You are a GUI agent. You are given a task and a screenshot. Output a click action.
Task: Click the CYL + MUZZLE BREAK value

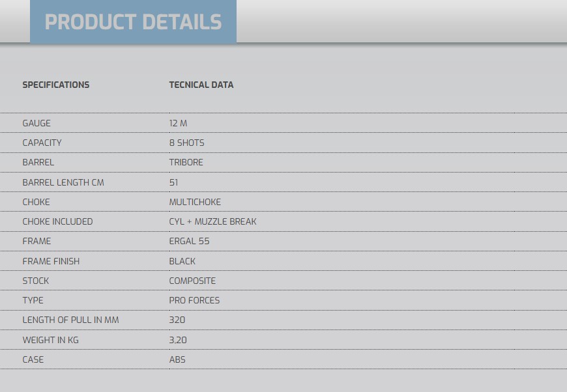point(213,221)
